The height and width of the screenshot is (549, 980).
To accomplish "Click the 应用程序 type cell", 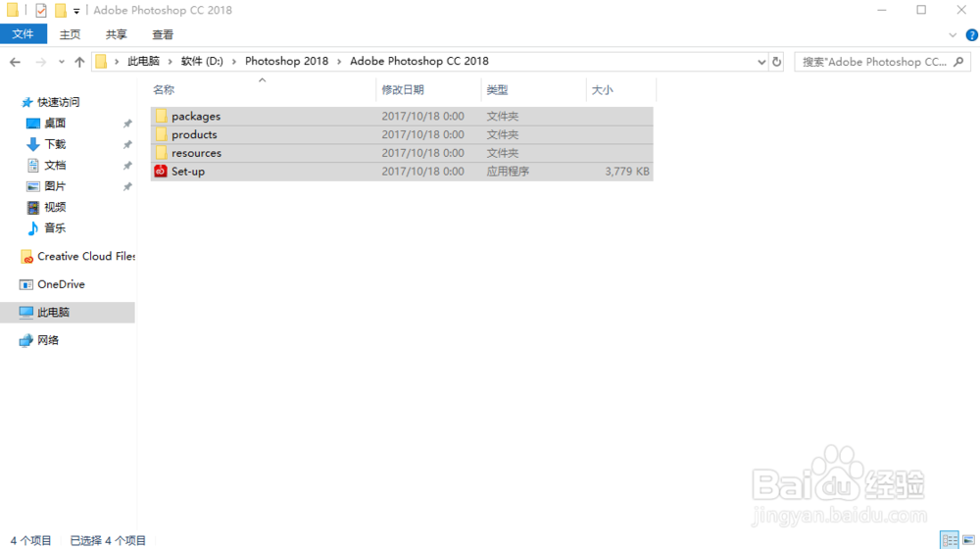I will pos(508,172).
